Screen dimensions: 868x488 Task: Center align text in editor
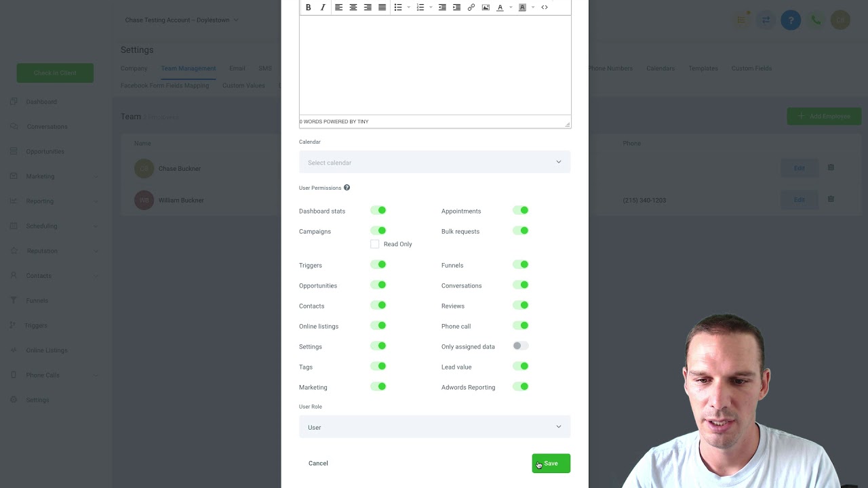(353, 7)
